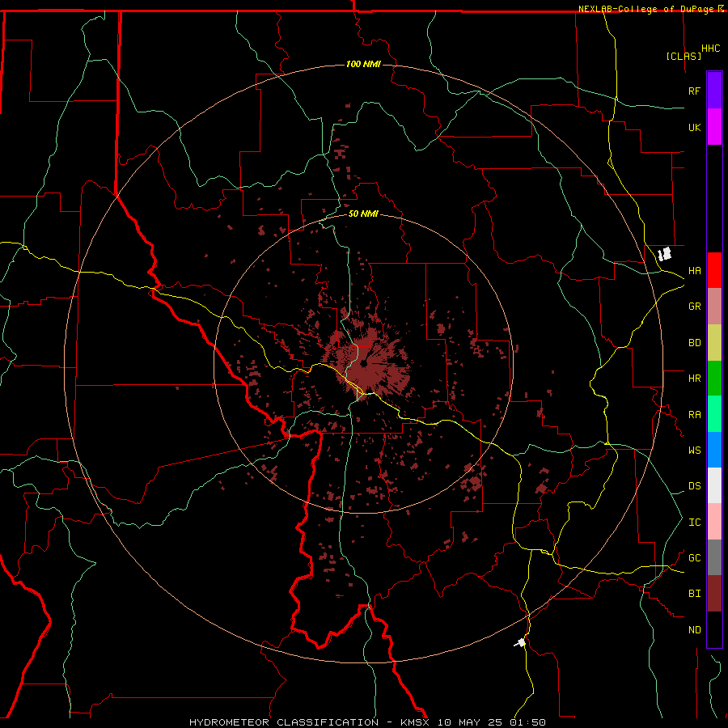Screen dimensions: 728x728
Task: Click the mint RA legend swatch
Action: pos(714,414)
